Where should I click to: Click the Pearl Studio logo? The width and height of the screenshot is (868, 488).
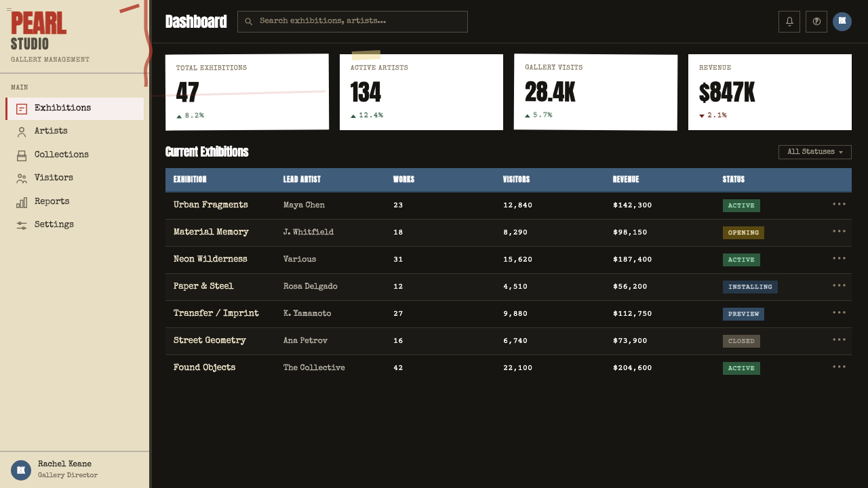point(39,32)
